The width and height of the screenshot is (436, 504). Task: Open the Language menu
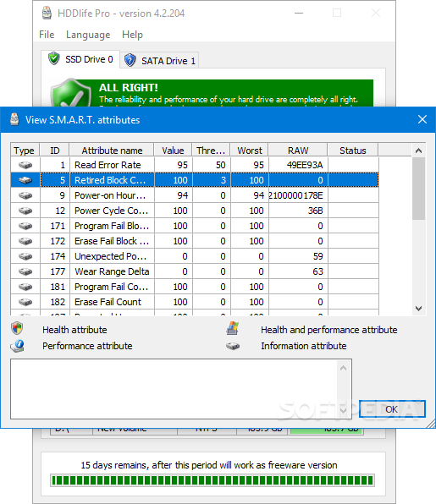pos(88,35)
